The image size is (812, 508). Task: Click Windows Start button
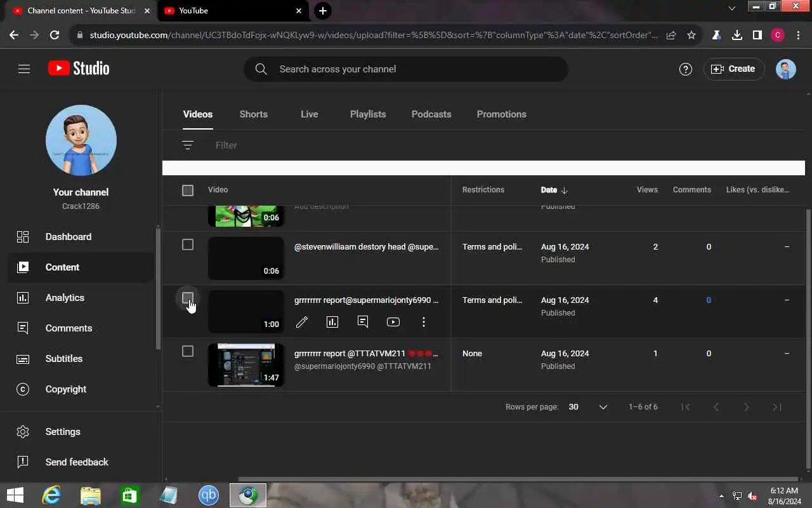15,495
